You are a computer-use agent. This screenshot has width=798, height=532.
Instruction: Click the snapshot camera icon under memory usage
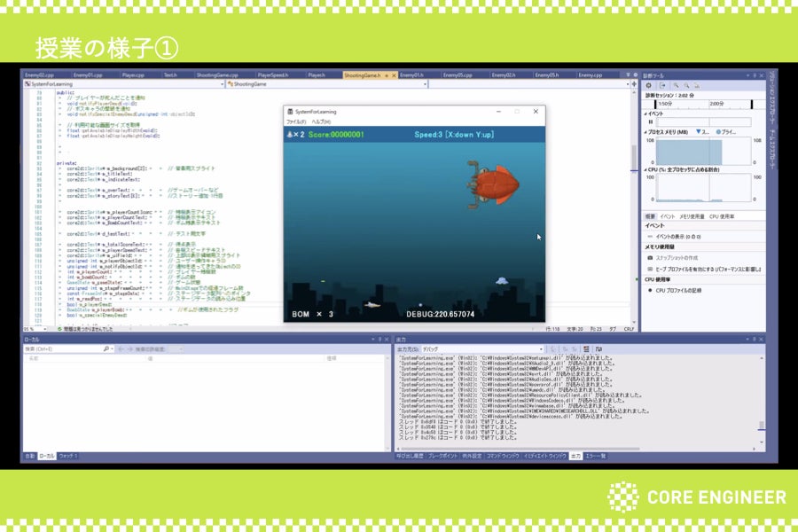coord(649,257)
